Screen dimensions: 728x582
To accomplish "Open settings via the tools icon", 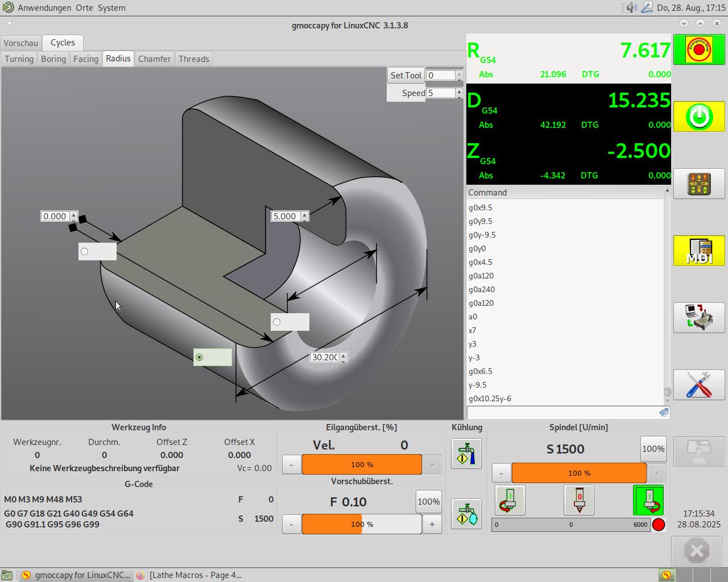I will 699,385.
